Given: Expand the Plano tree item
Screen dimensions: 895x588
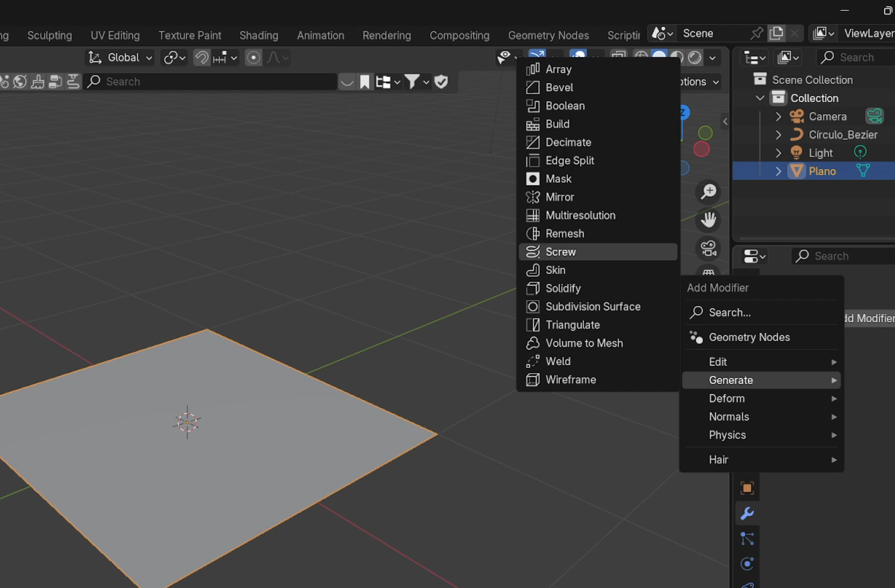Looking at the screenshot, I should [x=778, y=171].
